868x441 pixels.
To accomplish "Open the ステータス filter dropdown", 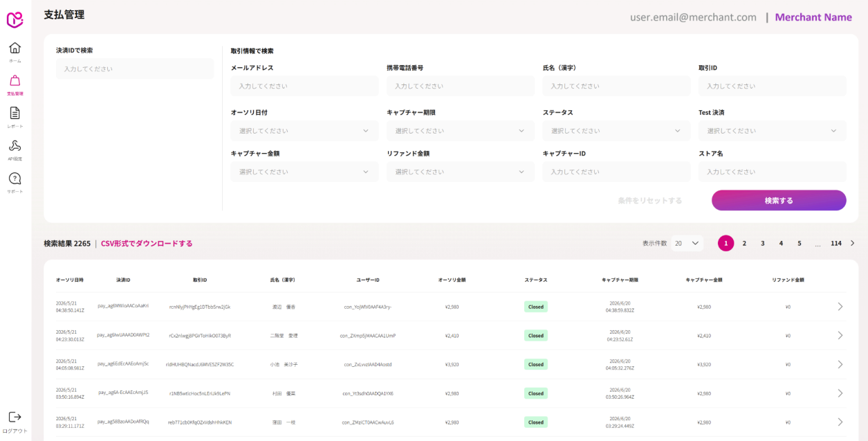I will point(616,131).
